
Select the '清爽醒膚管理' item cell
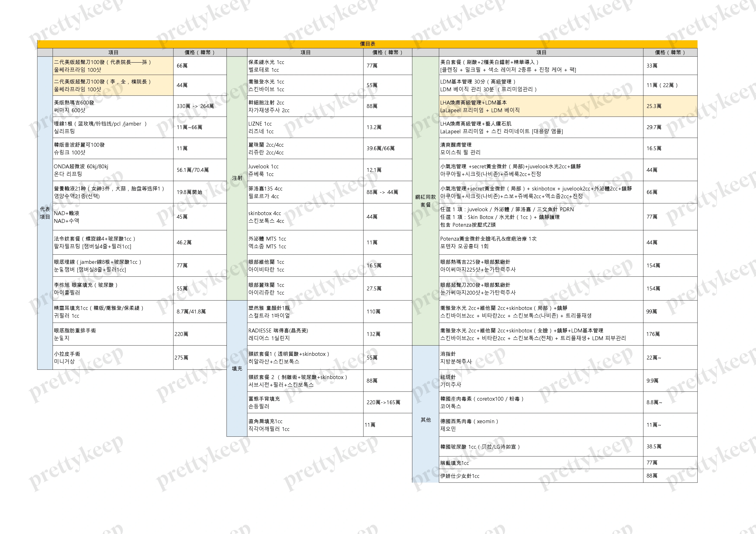541,148
